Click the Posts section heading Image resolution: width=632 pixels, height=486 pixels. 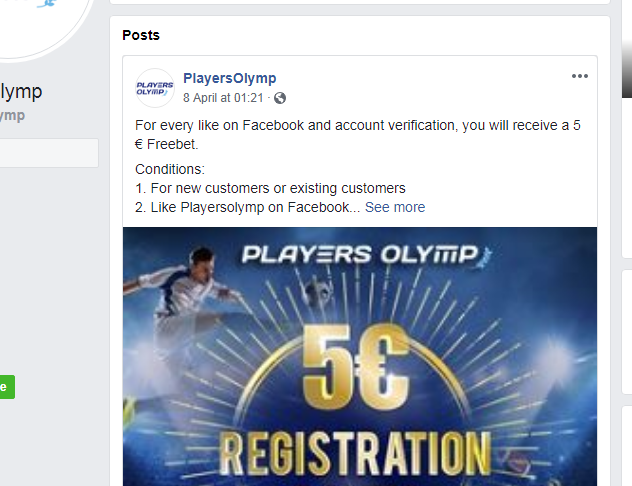tap(141, 35)
